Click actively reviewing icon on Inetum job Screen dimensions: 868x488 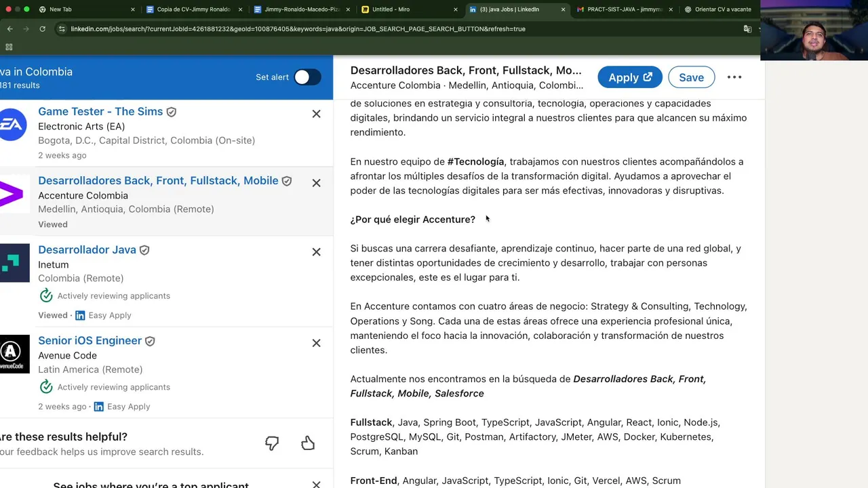[46, 296]
